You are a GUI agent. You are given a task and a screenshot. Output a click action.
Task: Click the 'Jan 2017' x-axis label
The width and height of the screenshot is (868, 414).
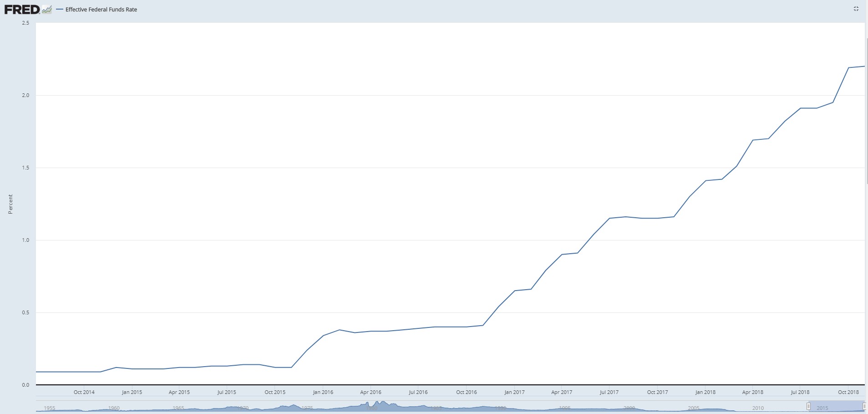[514, 392]
